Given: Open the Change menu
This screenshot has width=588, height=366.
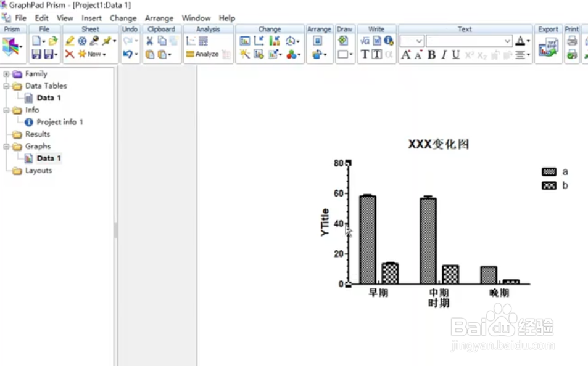Looking at the screenshot, I should pos(123,18).
